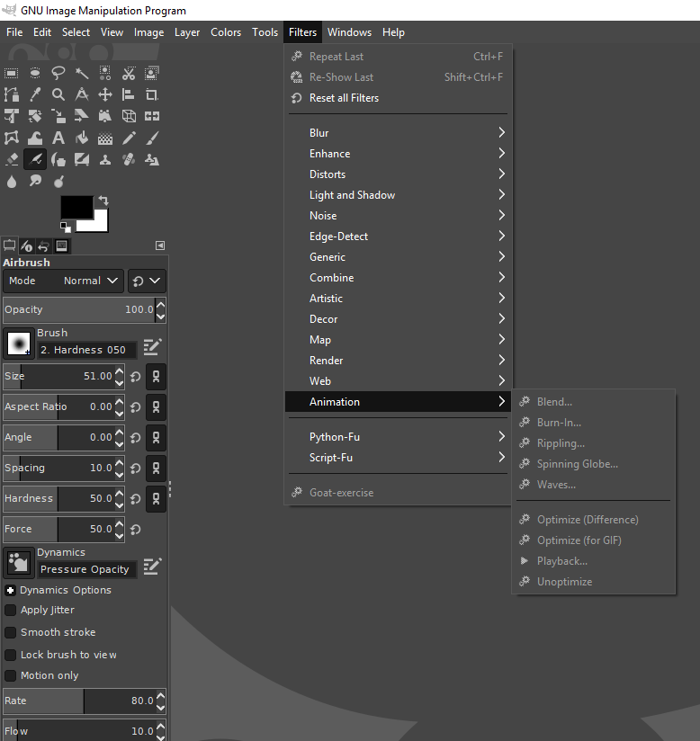Activate the Heal bandage tool
The height and width of the screenshot is (741, 700).
(129, 160)
